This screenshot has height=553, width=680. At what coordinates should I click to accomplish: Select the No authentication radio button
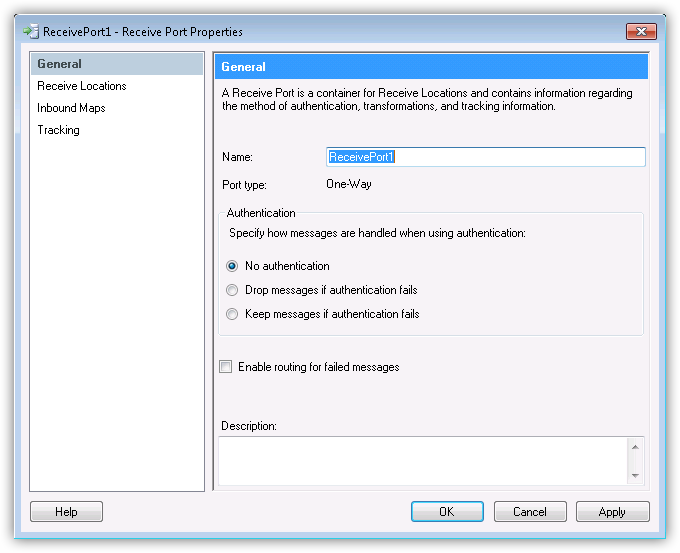[x=232, y=266]
